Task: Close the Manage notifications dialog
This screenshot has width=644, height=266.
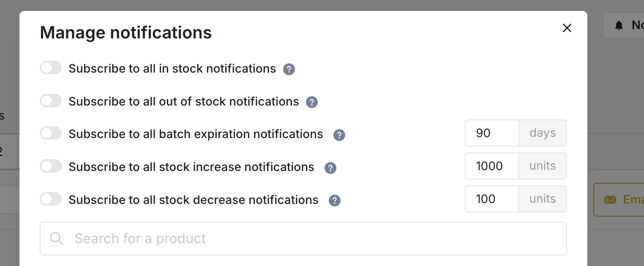Action: [x=567, y=28]
